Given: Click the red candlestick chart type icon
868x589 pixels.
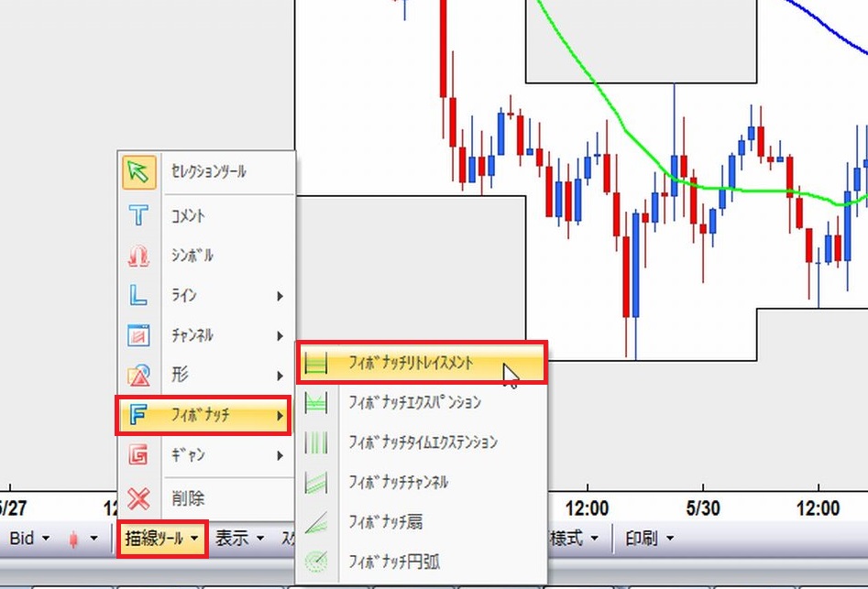Looking at the screenshot, I should pyautogui.click(x=73, y=538).
